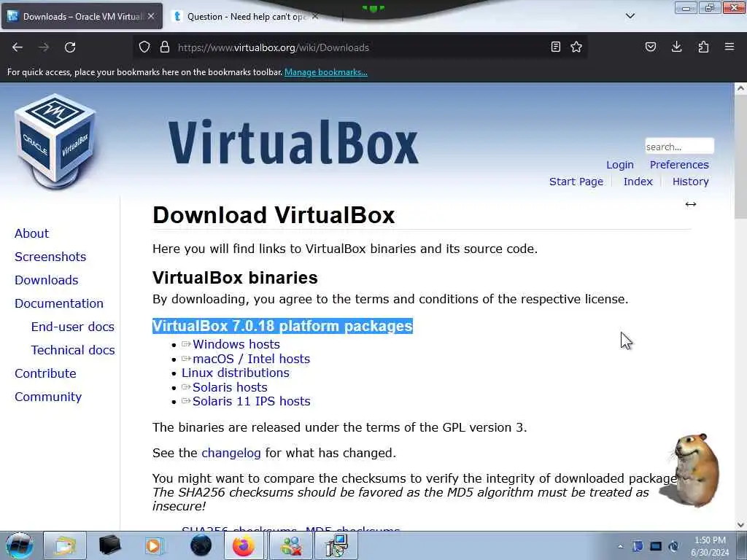Click the padlock site security icon
This screenshot has height=560, width=747.
pyautogui.click(x=165, y=47)
